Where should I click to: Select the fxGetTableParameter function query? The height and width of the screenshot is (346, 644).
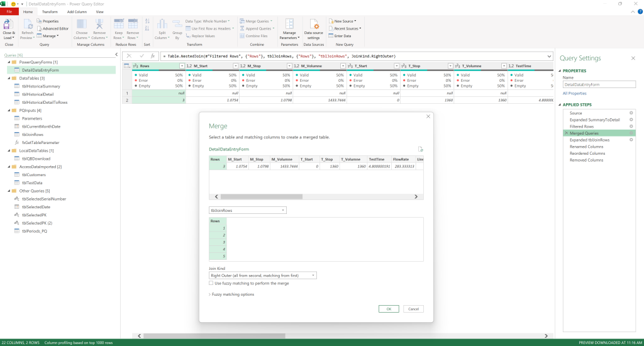tap(40, 143)
